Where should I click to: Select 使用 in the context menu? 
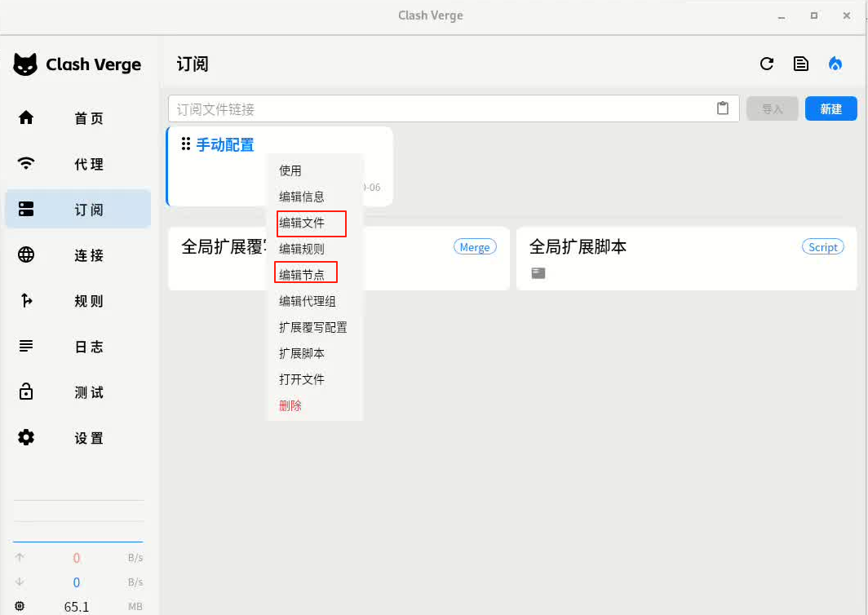[290, 170]
